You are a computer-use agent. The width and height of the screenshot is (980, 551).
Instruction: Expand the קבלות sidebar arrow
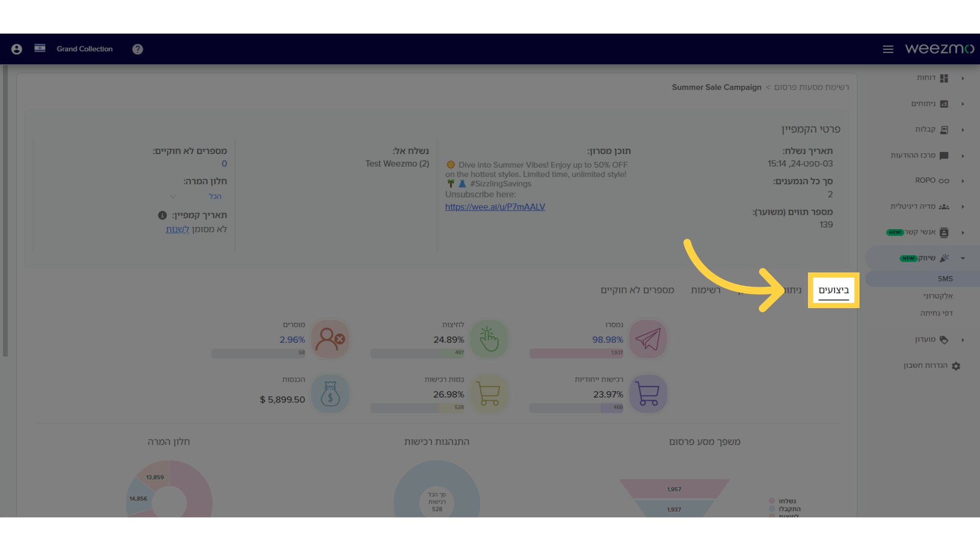[x=963, y=130]
